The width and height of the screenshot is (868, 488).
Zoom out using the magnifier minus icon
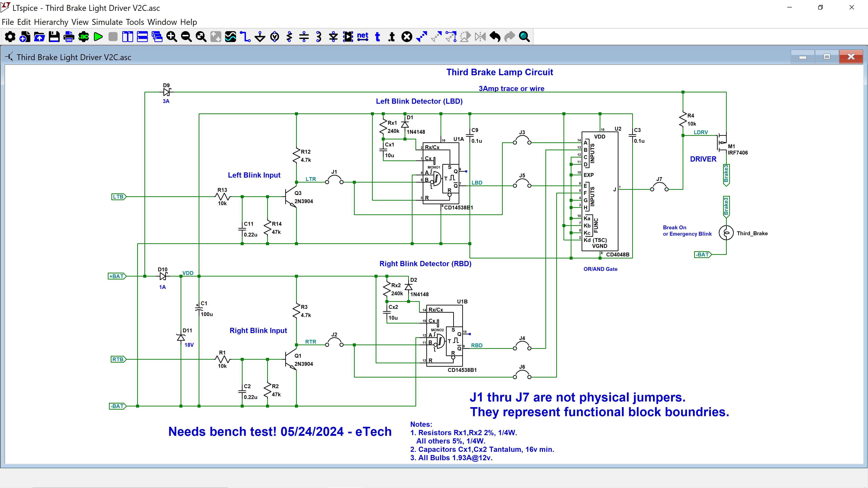point(186,37)
